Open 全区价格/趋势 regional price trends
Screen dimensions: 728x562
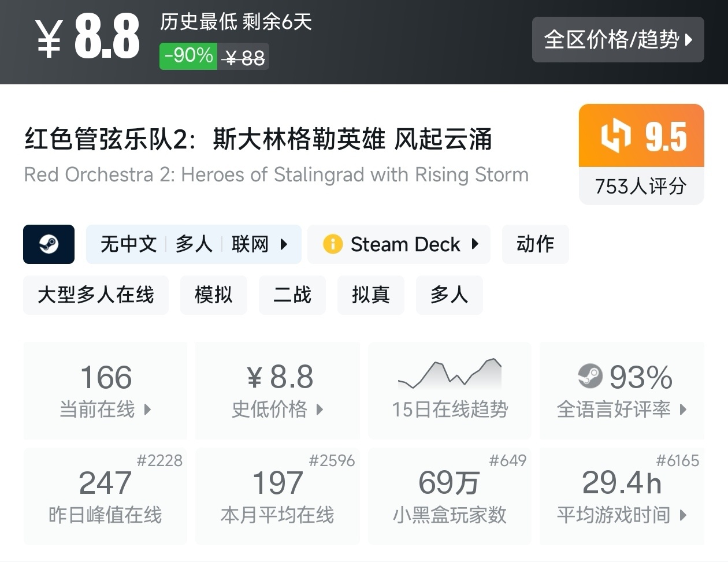coord(618,39)
